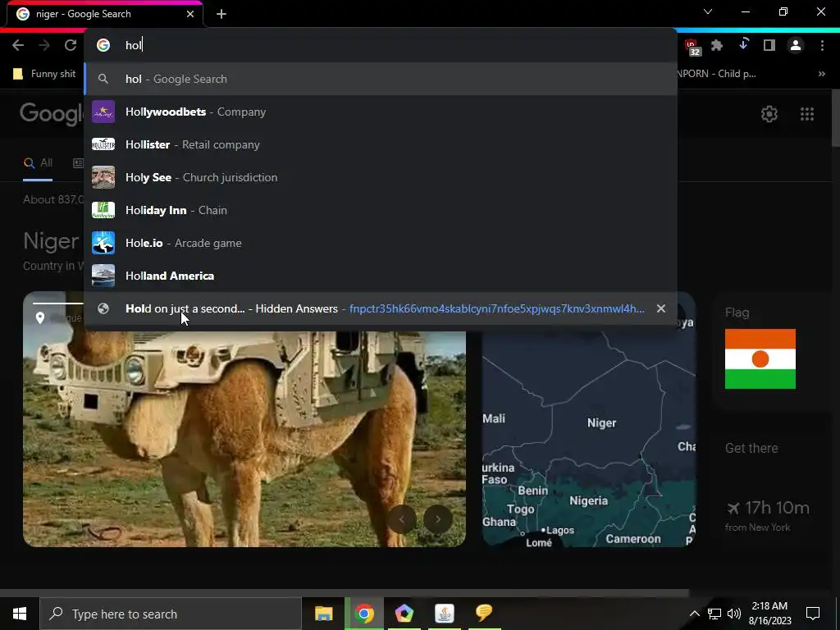The height and width of the screenshot is (630, 840).
Task: Open the Windows Start menu
Action: click(20, 614)
